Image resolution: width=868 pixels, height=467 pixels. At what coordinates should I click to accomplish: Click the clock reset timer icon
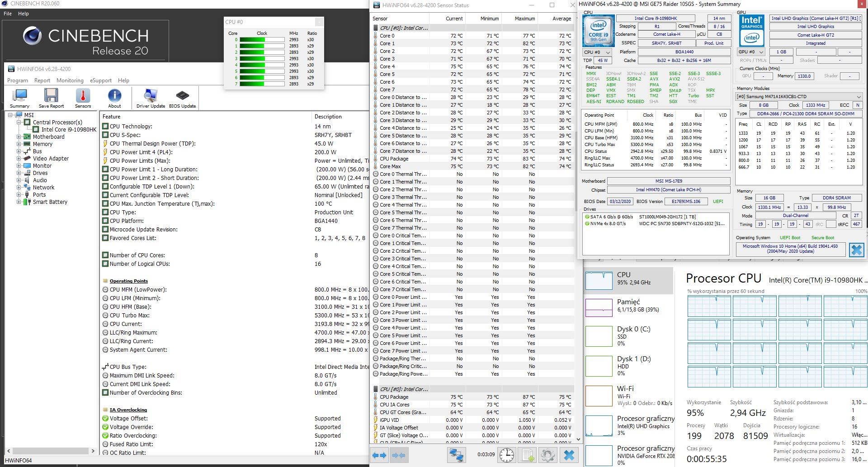(x=507, y=455)
